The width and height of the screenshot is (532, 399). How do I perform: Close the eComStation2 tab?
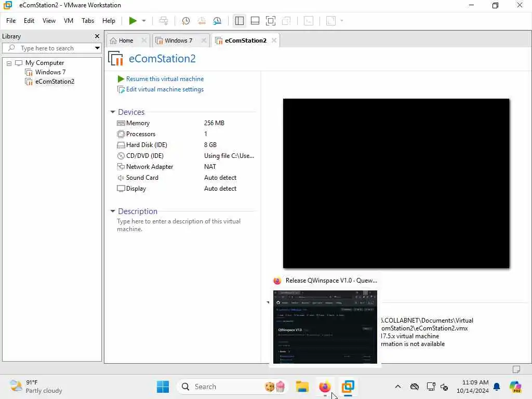click(274, 41)
